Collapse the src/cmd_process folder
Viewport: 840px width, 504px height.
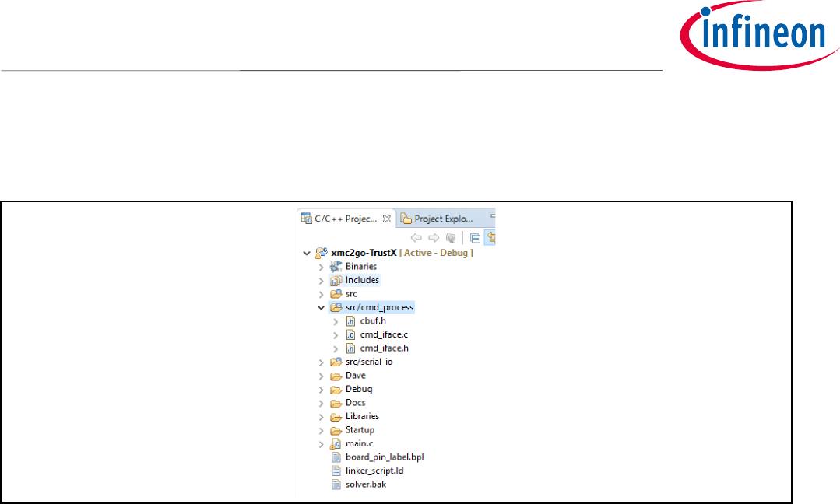coord(321,308)
